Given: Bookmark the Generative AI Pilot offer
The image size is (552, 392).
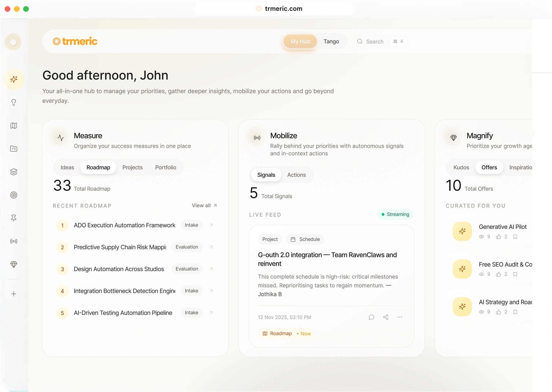Looking at the screenshot, I should click(515, 237).
